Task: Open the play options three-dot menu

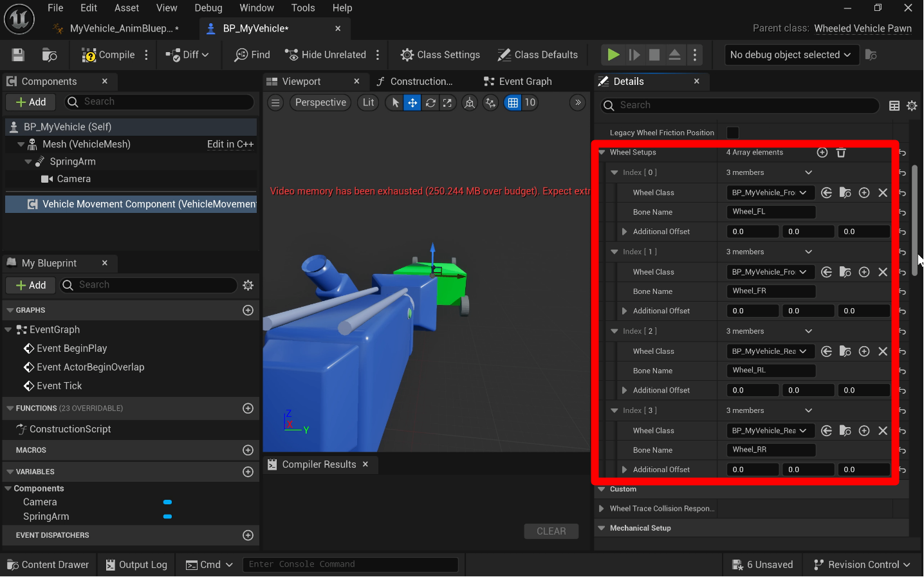Action: pos(695,55)
